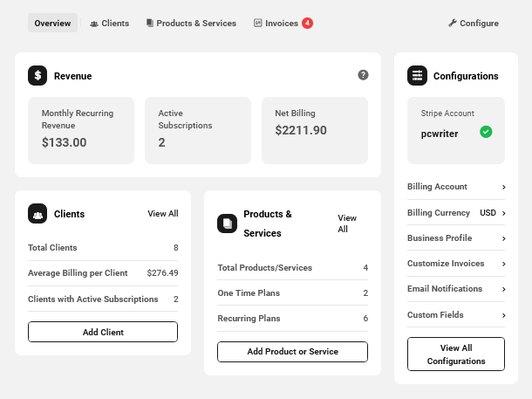532x399 pixels.
Task: Click View All in Clients card
Action: tap(163, 213)
